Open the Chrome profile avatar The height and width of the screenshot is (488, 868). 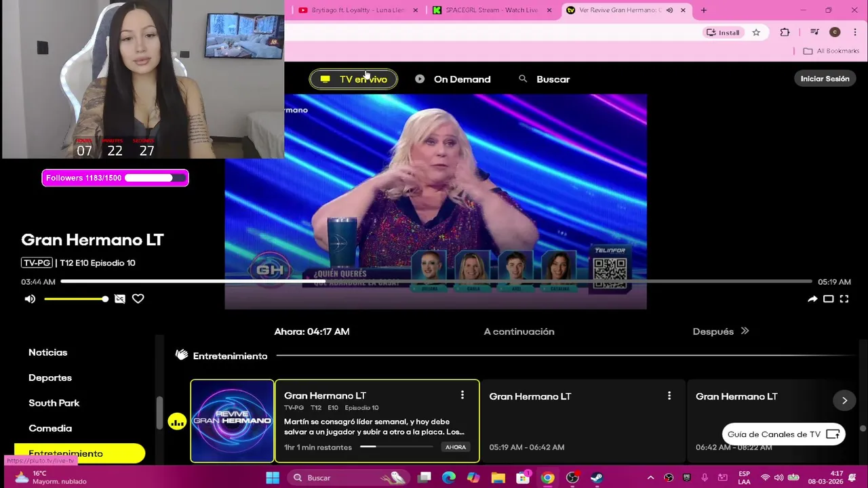point(835,33)
